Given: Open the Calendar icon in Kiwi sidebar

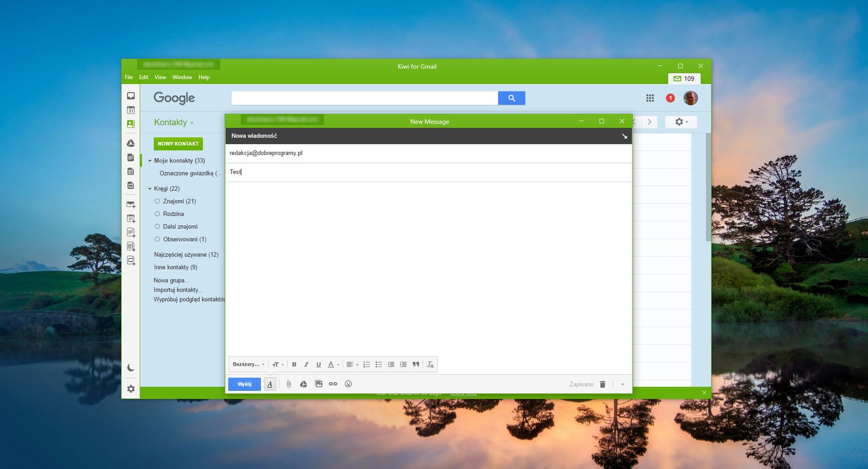Looking at the screenshot, I should pos(131,110).
